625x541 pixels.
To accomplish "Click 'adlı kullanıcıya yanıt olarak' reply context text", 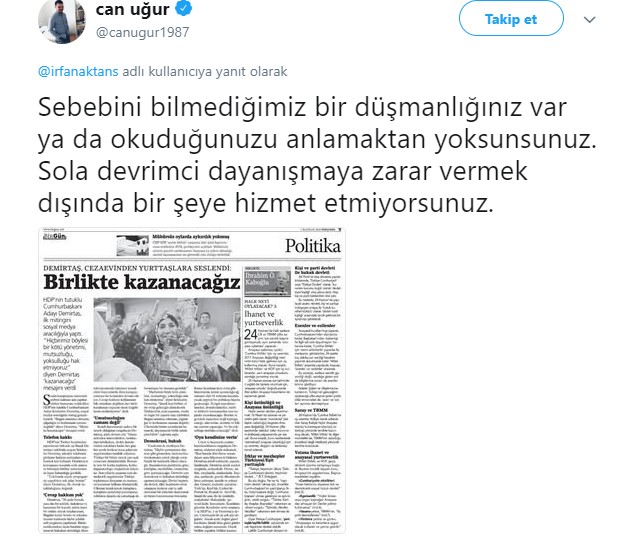I will [204, 71].
